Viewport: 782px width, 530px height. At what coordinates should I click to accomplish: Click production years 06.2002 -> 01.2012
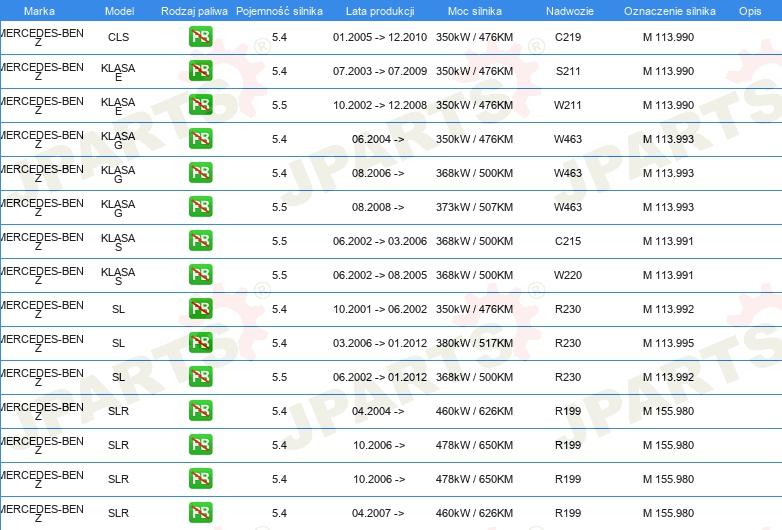380,377
